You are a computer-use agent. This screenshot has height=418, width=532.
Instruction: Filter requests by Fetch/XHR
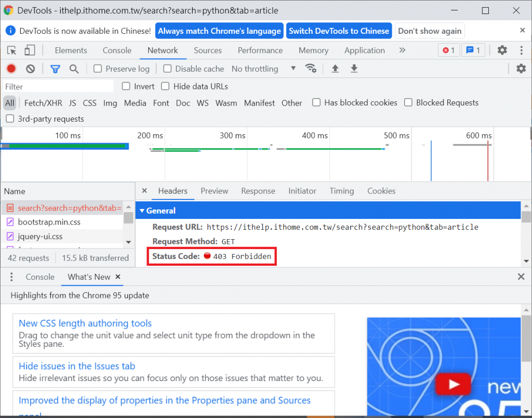(43, 103)
